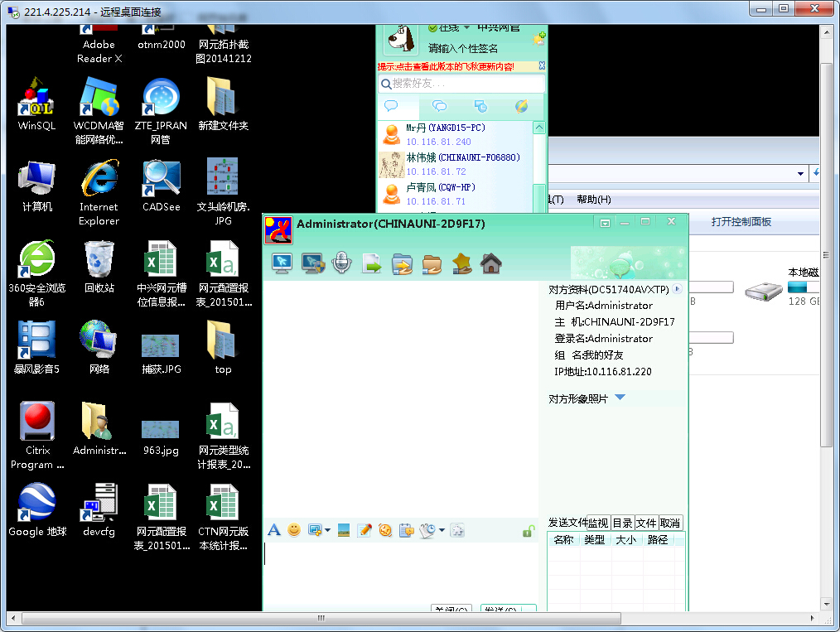Click the puzzle piece plugin icon

(x=457, y=530)
